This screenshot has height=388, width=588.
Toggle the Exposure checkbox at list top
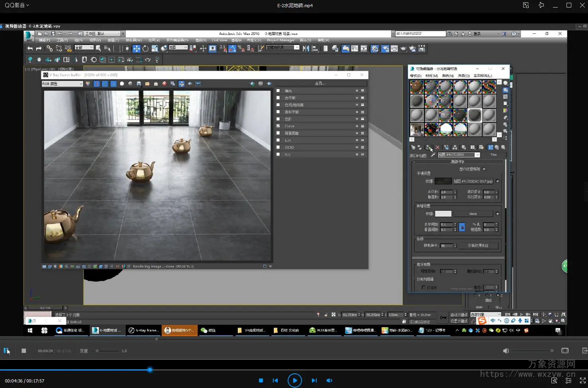pyautogui.click(x=278, y=91)
